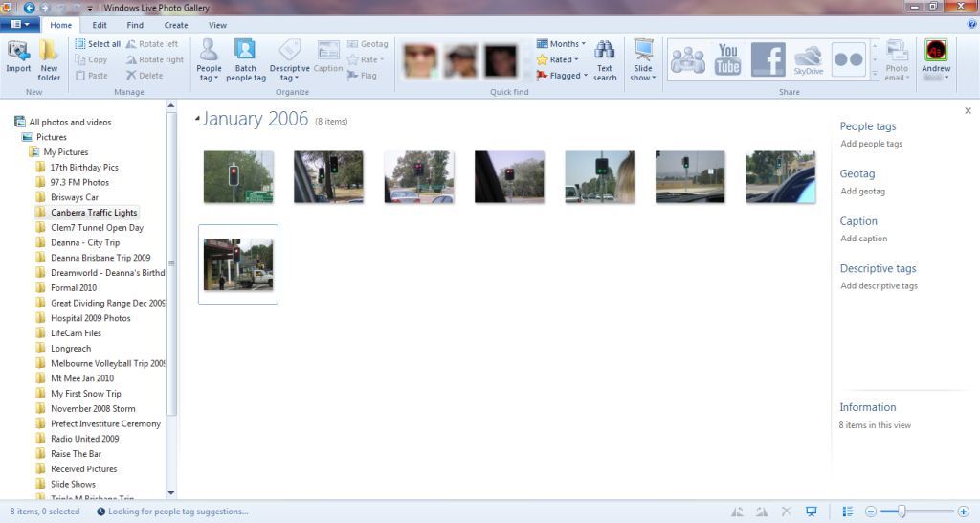Open the Months filter dropdown
Image resolution: width=980 pixels, height=523 pixels.
click(561, 44)
